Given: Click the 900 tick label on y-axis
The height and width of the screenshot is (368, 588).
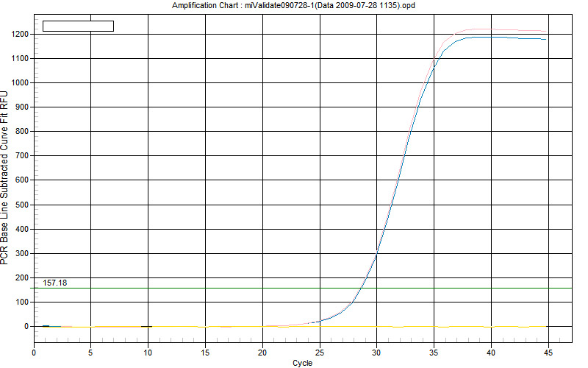Looking at the screenshot, I should pyautogui.click(x=22, y=107).
